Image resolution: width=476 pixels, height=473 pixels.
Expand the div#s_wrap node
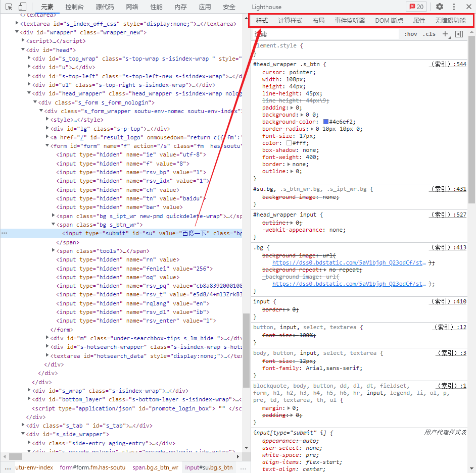(29, 390)
